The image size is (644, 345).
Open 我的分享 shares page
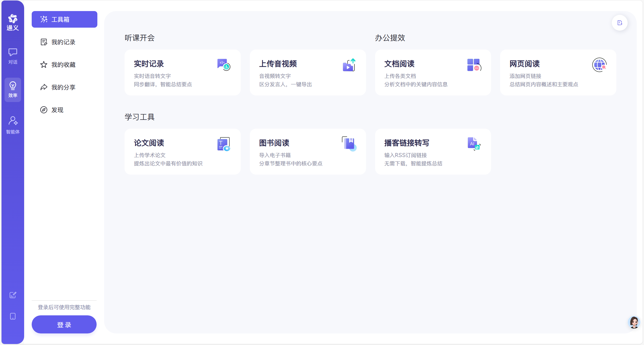[63, 87]
